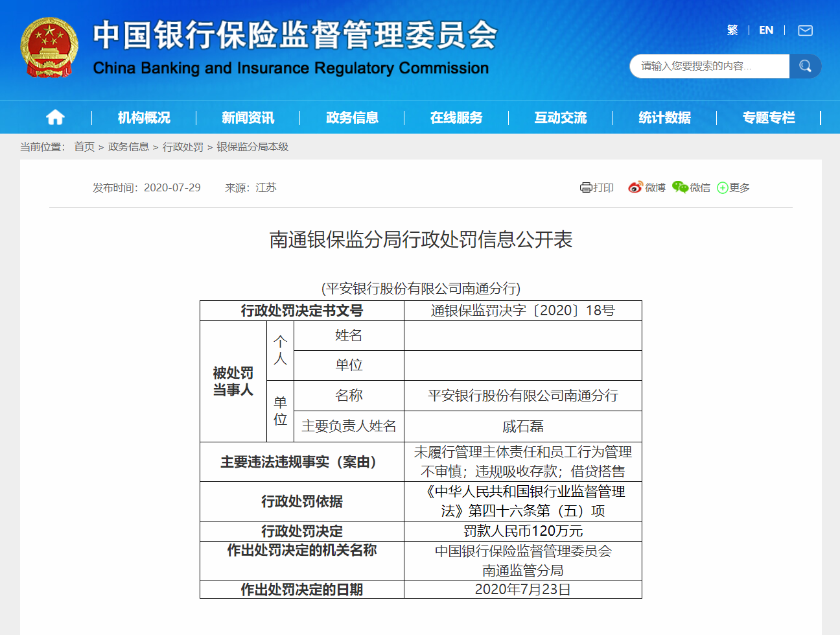Open the 统计数据 menu
Viewport: 840px width, 635px height.
[664, 117]
